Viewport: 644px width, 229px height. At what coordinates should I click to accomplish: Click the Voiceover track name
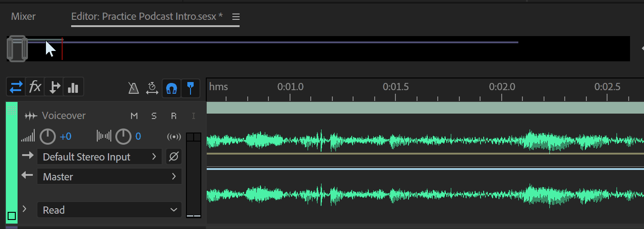63,116
